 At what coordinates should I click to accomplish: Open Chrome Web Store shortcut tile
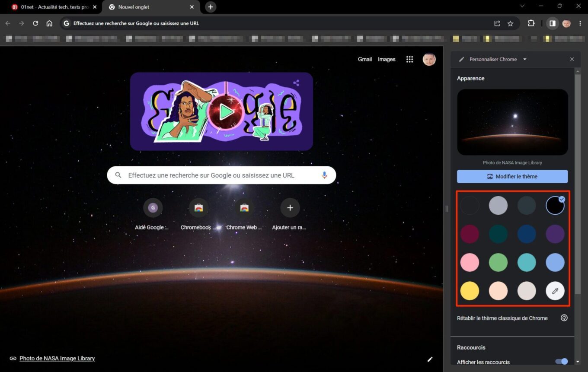tap(244, 214)
